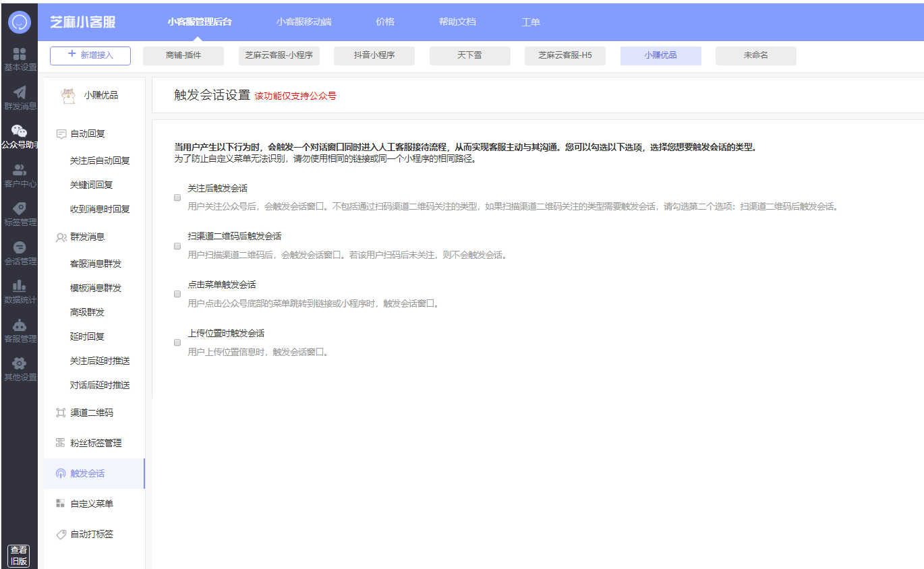Click red notice 该功能仅支持公众号
The width and height of the screenshot is (924, 569).
click(295, 96)
